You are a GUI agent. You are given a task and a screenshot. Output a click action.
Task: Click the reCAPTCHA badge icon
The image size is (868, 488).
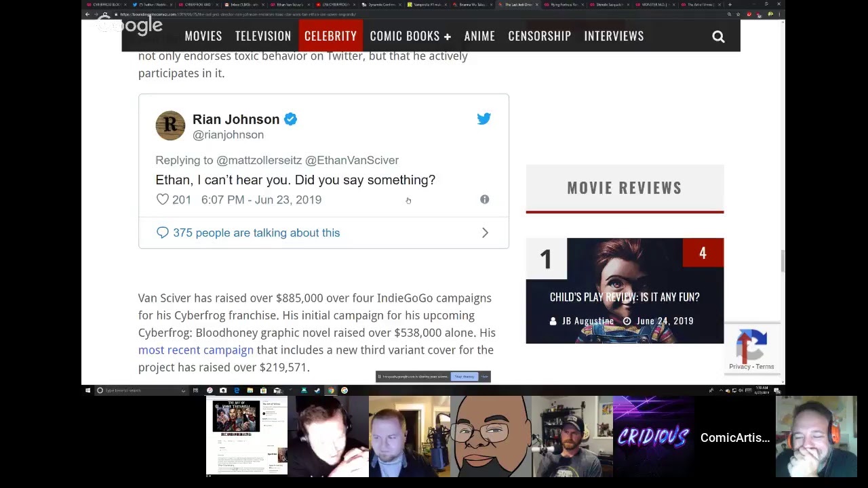[x=751, y=346]
